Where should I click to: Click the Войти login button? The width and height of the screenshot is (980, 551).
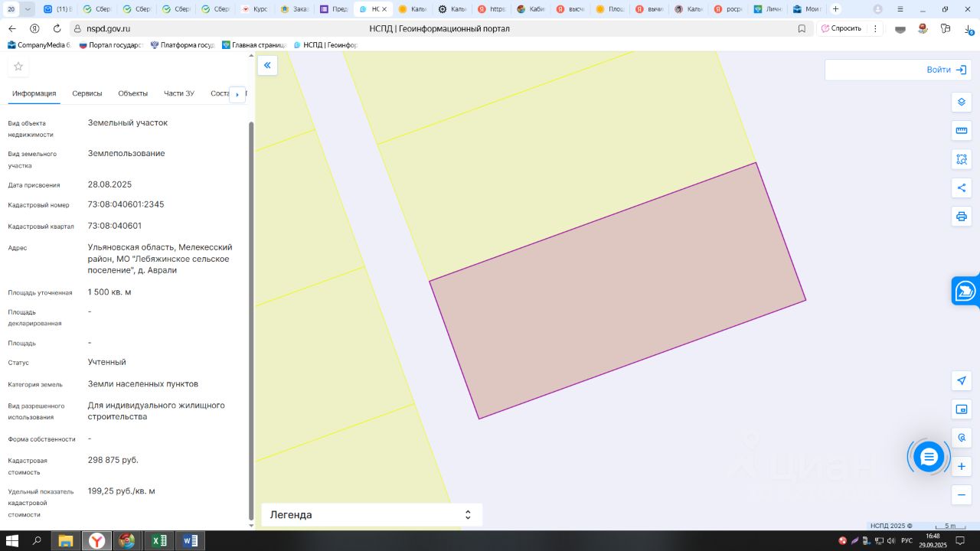(x=946, y=70)
